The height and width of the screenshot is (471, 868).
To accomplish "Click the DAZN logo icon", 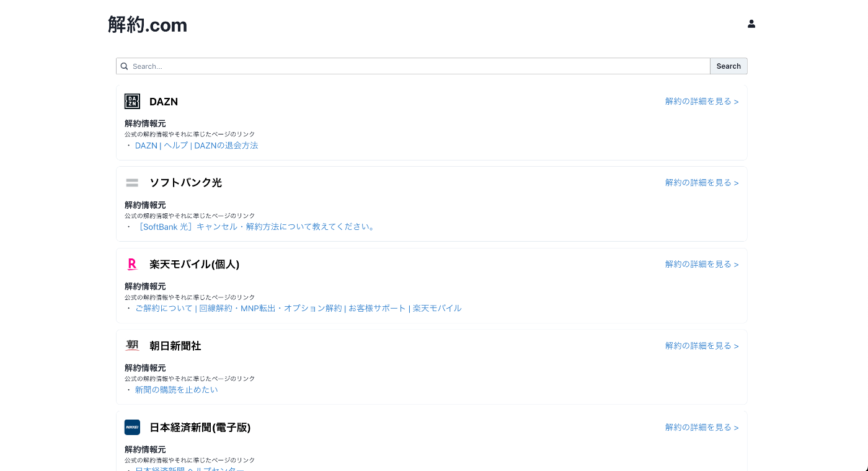I will 132,102.
